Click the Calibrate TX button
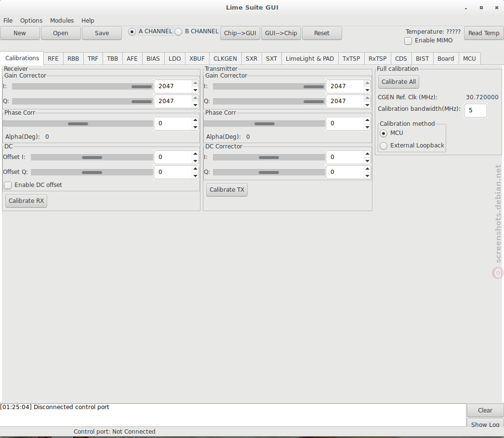The width and height of the screenshot is (504, 438). coord(227,190)
